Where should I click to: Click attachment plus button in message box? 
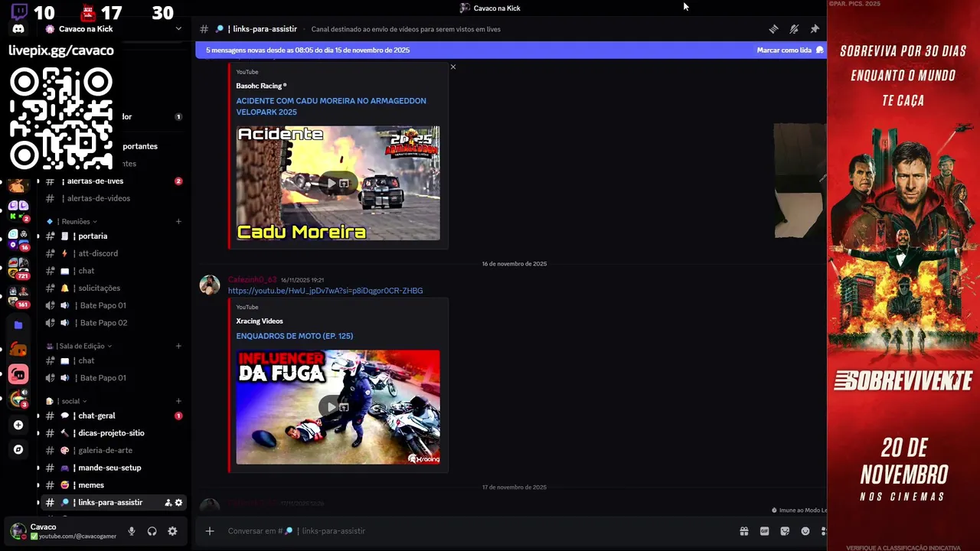click(x=210, y=531)
